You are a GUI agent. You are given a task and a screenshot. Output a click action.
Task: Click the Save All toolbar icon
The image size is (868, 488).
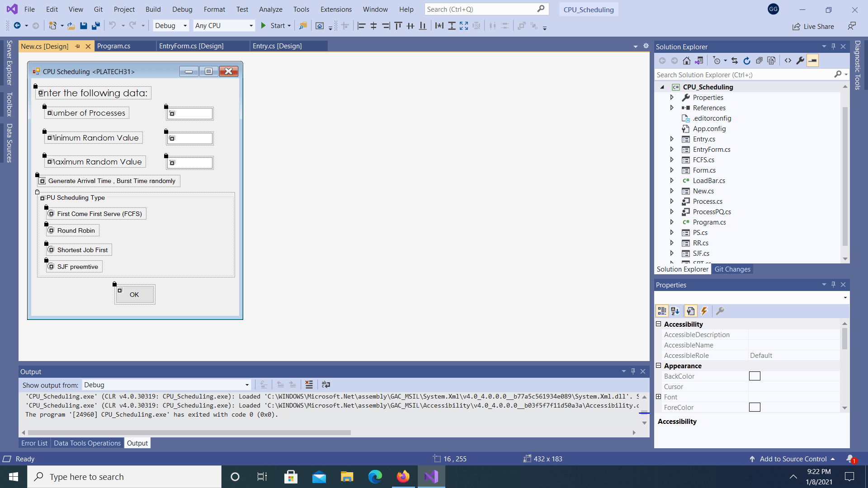point(95,26)
